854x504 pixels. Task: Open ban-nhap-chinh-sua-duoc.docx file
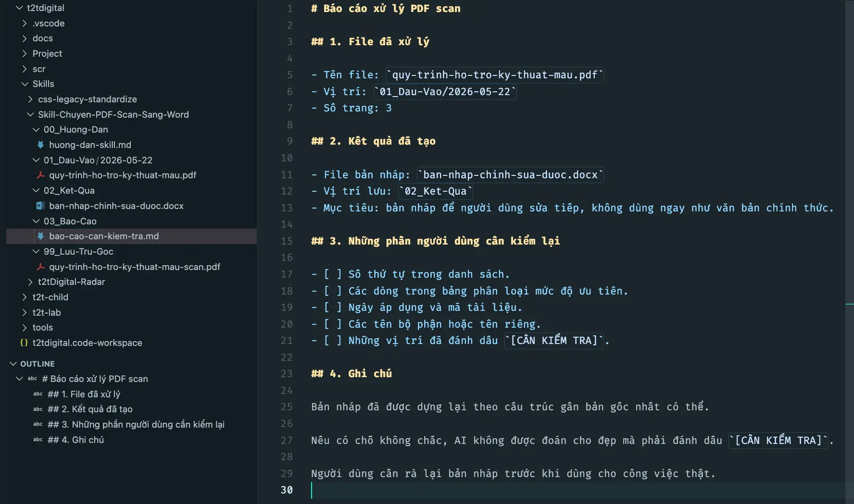coord(116,206)
